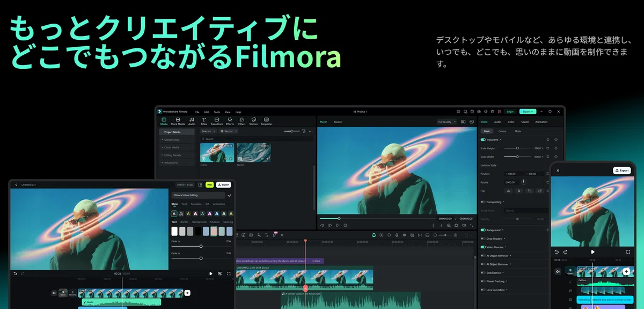Screen dimensions: 644x309
Task: Expand the Editing Presets folder
Action: click(176, 155)
